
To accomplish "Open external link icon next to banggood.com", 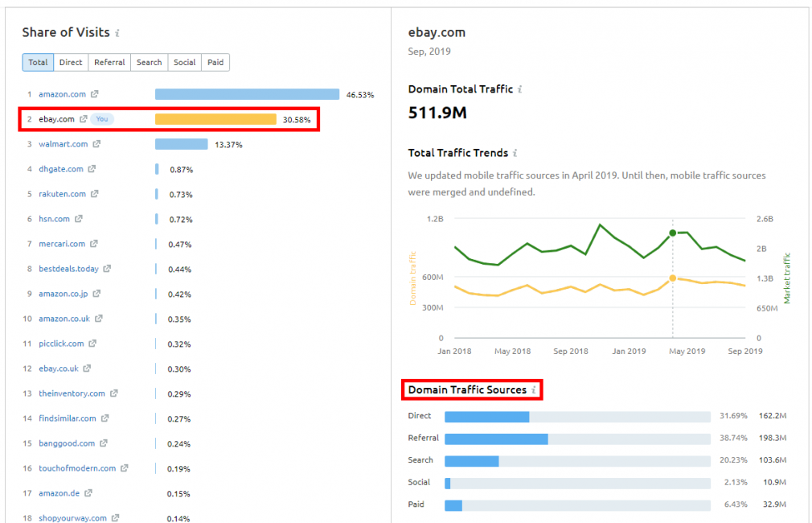I will click(x=104, y=443).
